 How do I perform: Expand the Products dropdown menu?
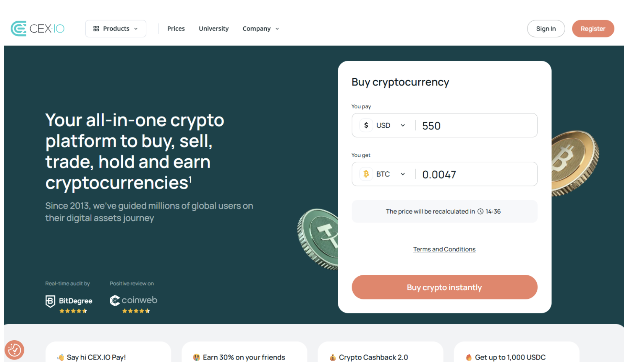pyautogui.click(x=116, y=29)
